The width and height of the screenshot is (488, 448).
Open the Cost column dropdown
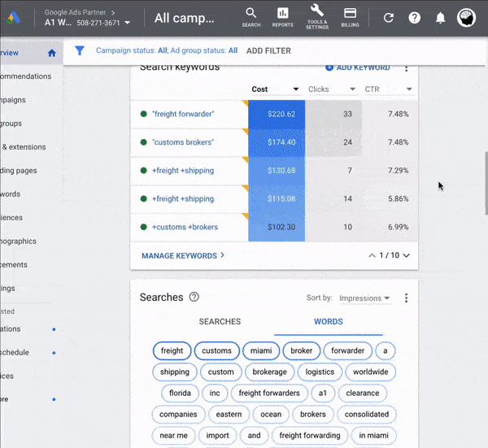click(x=296, y=89)
